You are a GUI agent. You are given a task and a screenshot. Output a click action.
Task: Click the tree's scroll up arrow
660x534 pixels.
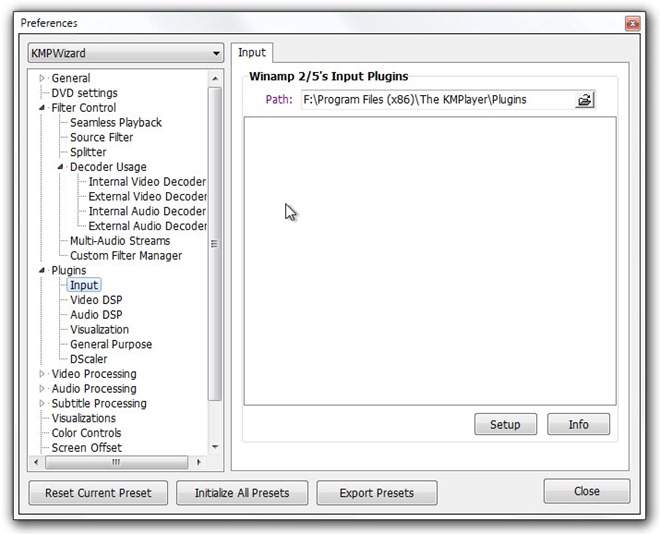215,79
